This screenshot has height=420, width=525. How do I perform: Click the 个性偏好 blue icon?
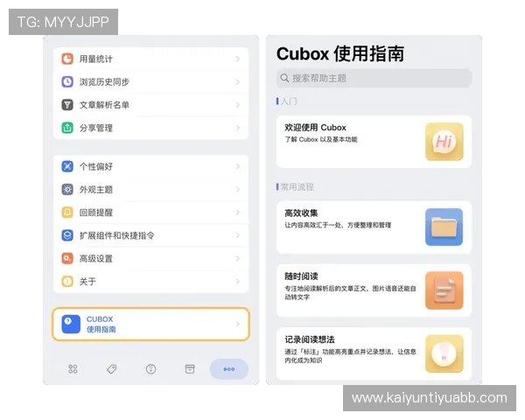click(x=67, y=166)
